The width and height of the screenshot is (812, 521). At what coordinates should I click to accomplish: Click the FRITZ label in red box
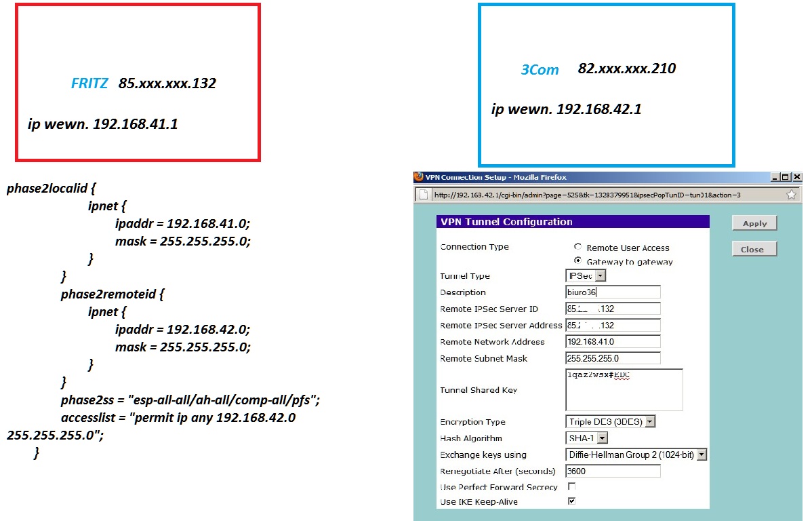pos(89,83)
